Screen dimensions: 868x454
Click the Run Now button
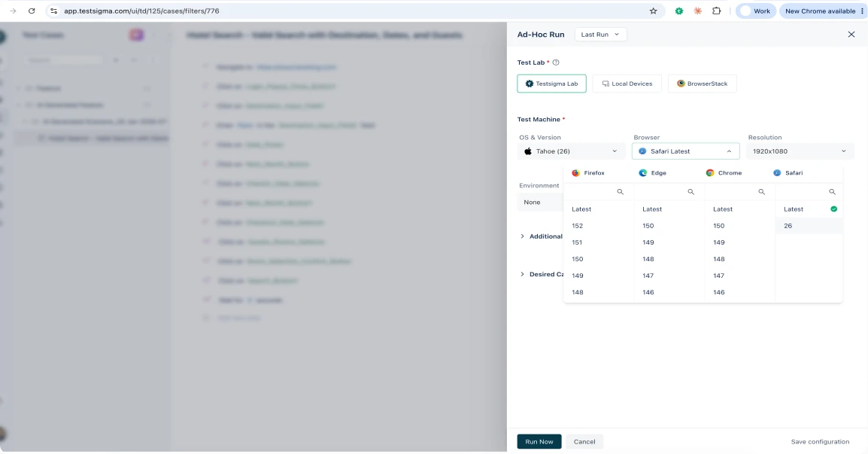539,442
